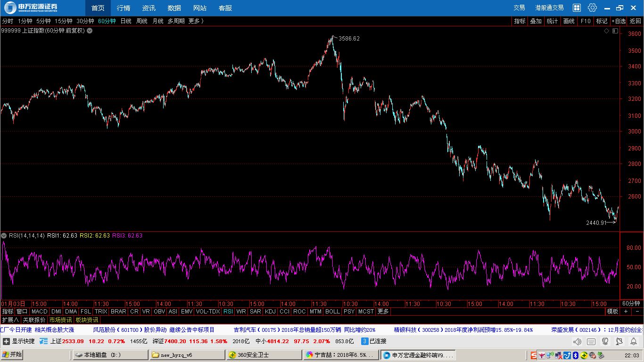The image size is (644, 362).
Task: Switch to the 30分钟 period
Action: click(85, 21)
